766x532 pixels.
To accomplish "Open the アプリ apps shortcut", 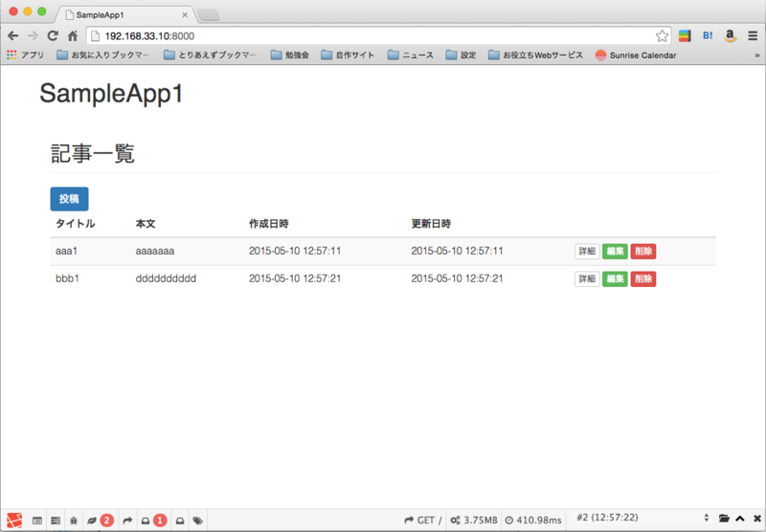I will tap(26, 55).
